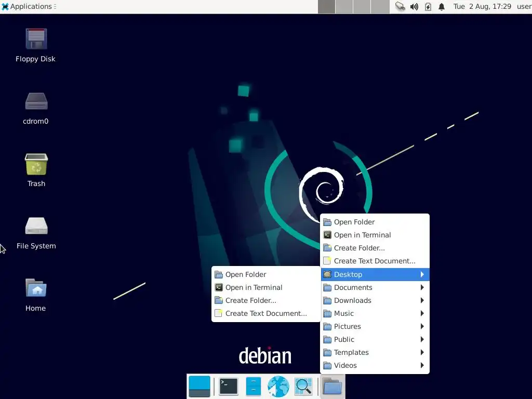This screenshot has height=399, width=532.
Task: Open the network connection tray icon
Action: (400, 6)
